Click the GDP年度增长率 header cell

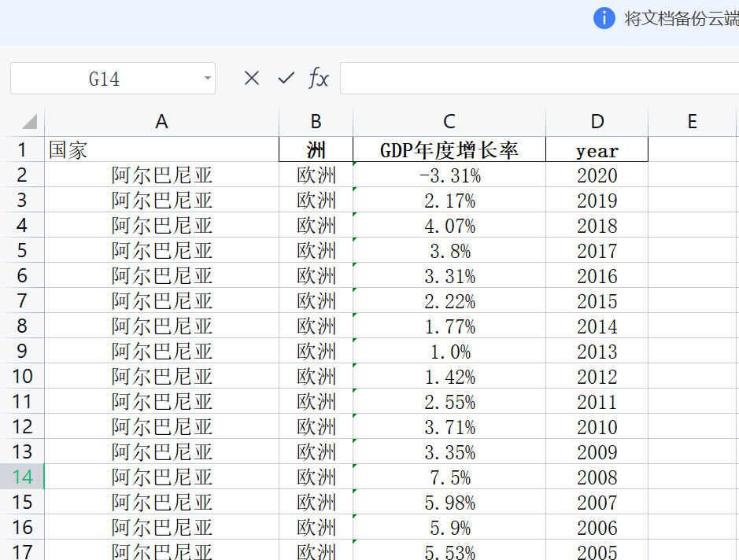[x=449, y=149]
